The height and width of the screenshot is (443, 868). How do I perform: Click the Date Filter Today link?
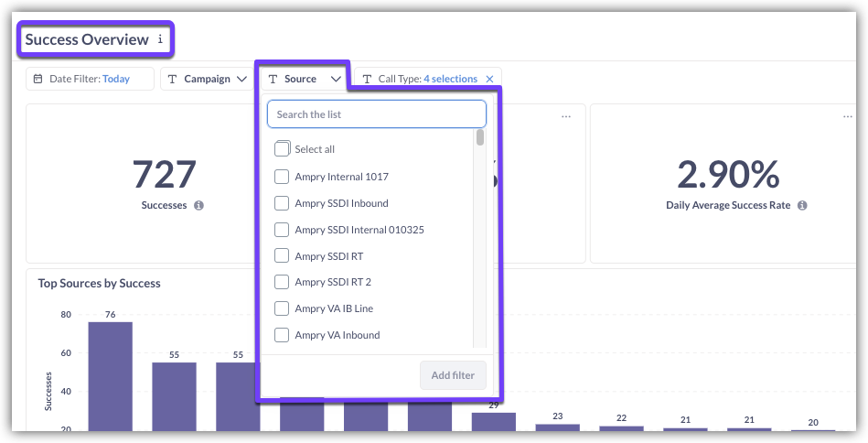(x=115, y=79)
